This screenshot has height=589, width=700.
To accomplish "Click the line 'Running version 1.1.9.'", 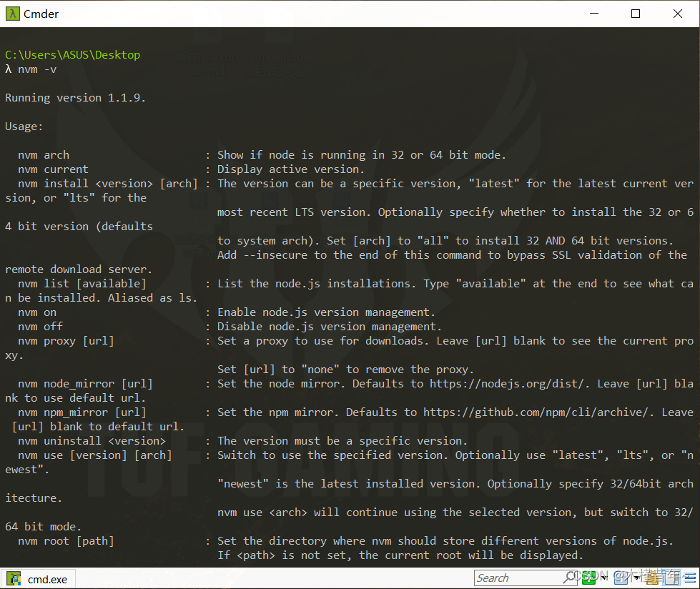I will tap(76, 98).
